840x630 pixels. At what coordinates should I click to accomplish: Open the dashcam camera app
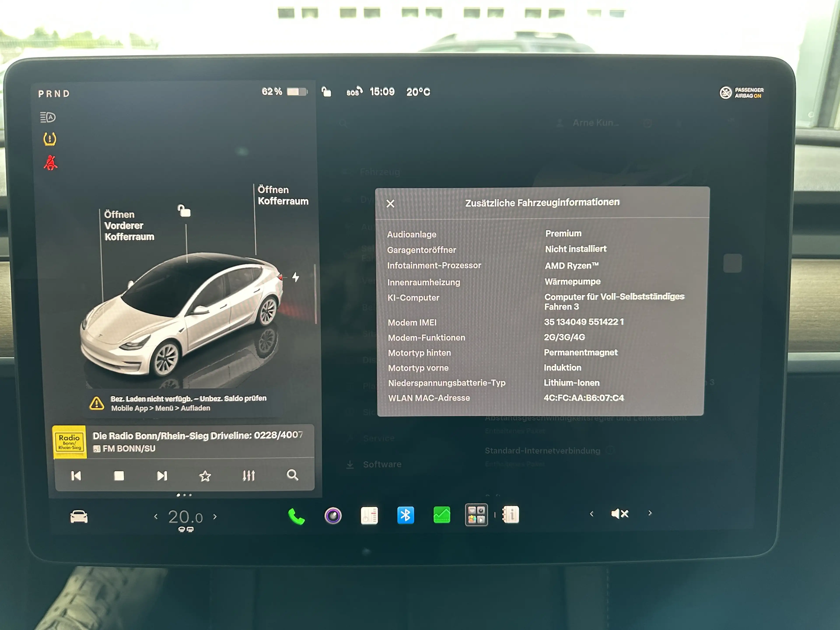pos(333,516)
